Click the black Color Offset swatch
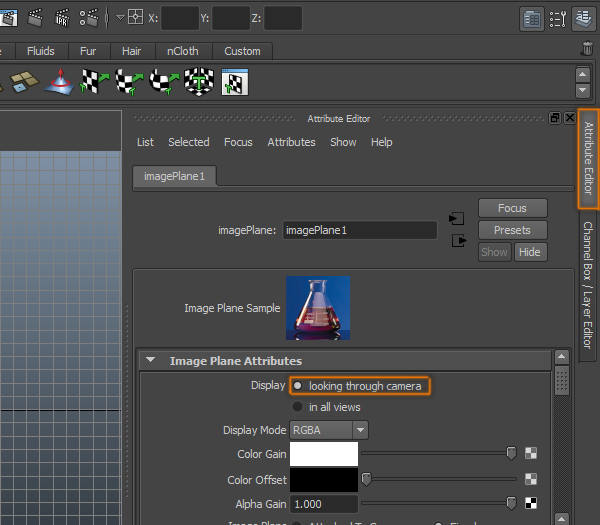This screenshot has height=525, width=600. click(x=324, y=480)
